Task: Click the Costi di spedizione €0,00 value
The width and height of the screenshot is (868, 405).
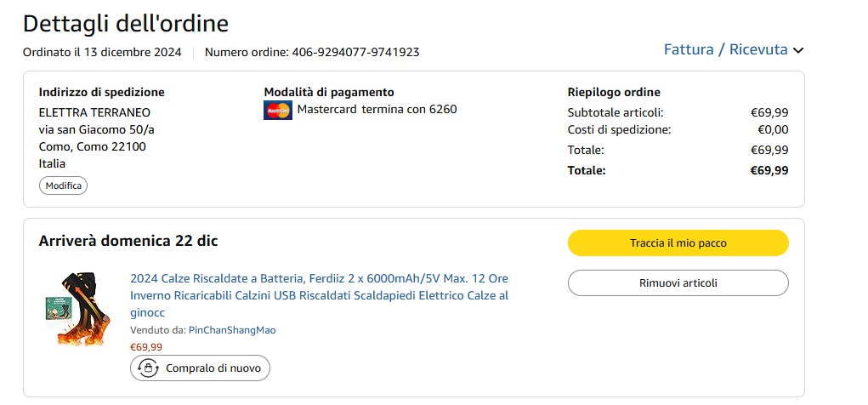Action: 773,130
